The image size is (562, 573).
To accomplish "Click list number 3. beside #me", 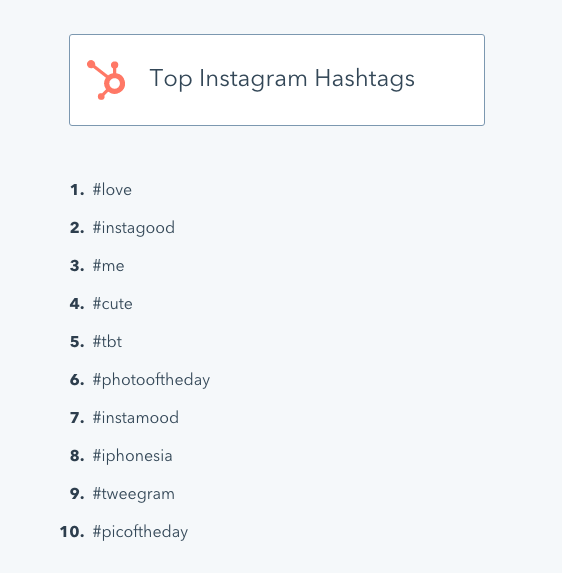I will 77,266.
